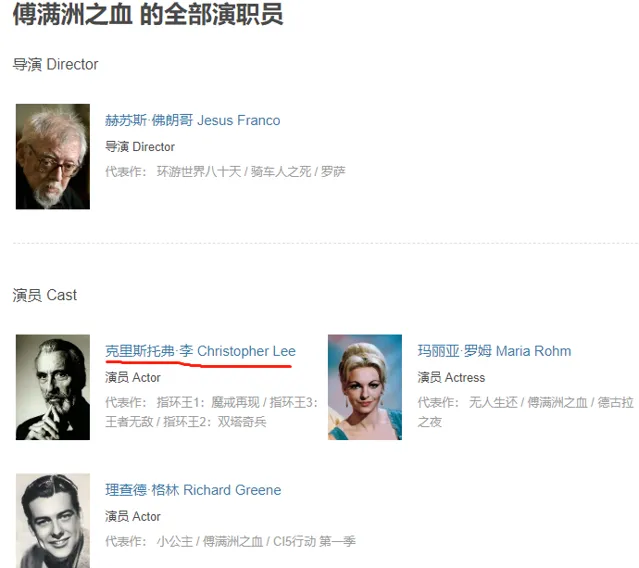
Task: Click Christopher Lee's portrait photo
Action: [x=53, y=387]
